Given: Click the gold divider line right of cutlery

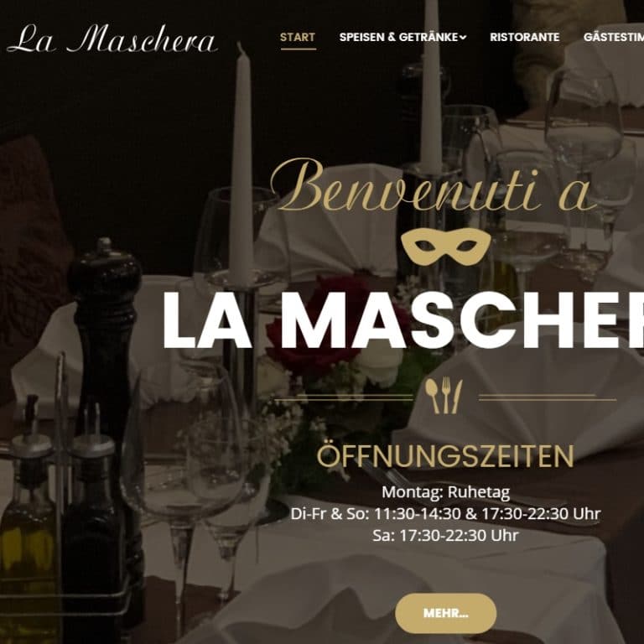Looking at the screenshot, I should 548,397.
